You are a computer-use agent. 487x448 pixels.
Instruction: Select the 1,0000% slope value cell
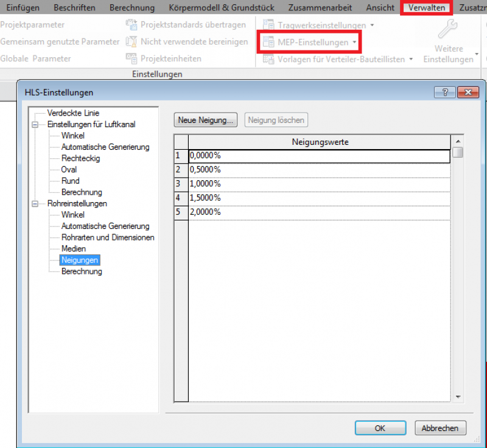click(x=319, y=184)
